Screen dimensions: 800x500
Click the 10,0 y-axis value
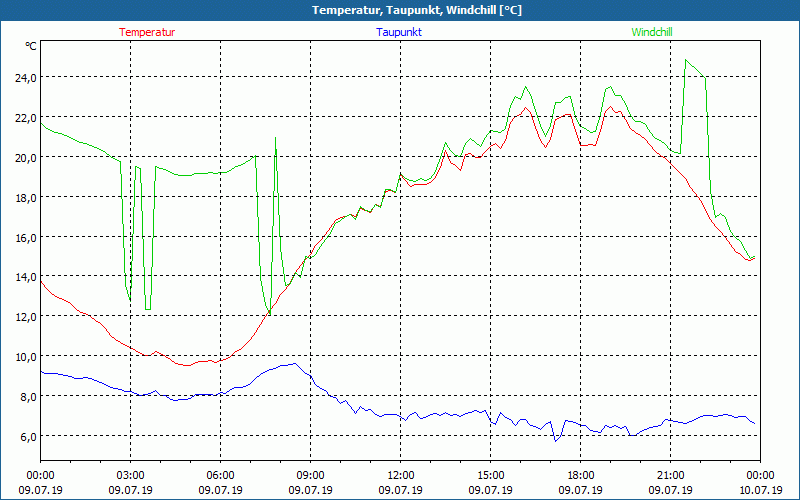tap(26, 356)
